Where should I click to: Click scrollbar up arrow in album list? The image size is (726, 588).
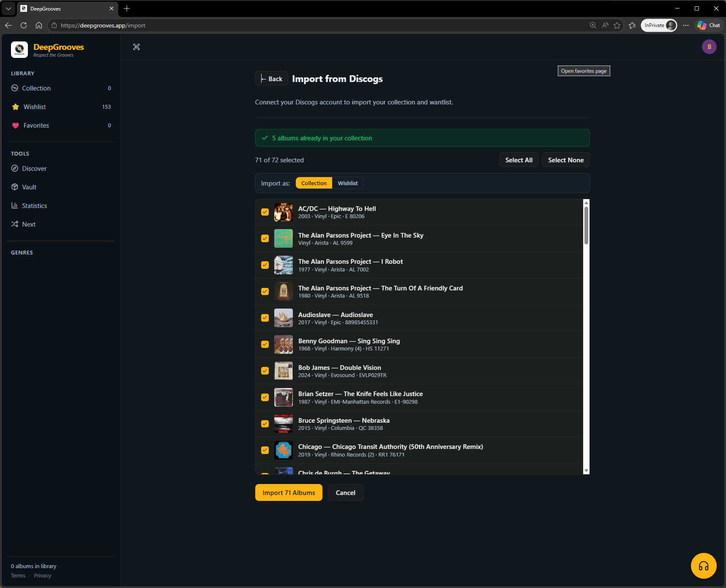pos(586,202)
